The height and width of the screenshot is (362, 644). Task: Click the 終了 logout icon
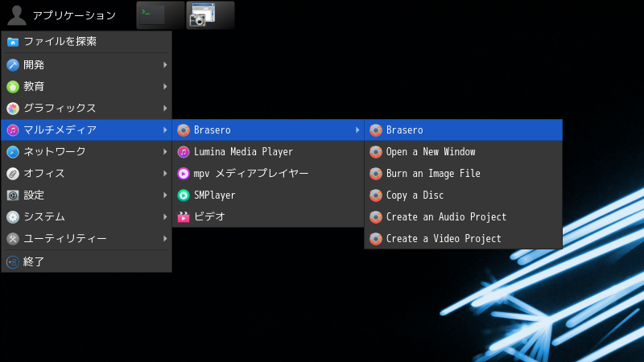point(13,262)
